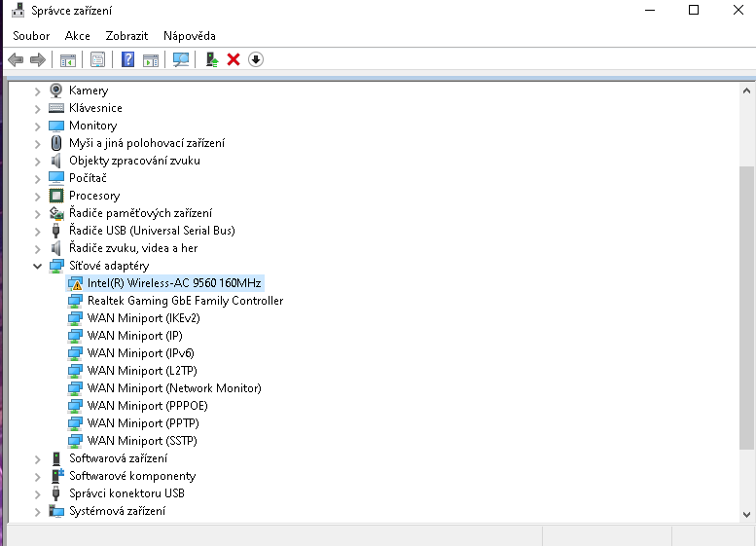The width and height of the screenshot is (756, 546).
Task: Click the Device Manager icon in the title bar
Action: click(18, 10)
